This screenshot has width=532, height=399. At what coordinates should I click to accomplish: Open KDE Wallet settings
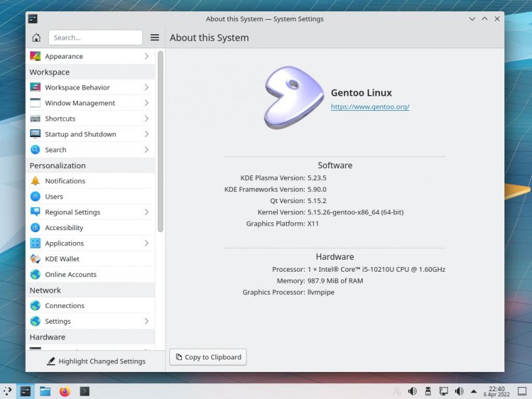[62, 259]
